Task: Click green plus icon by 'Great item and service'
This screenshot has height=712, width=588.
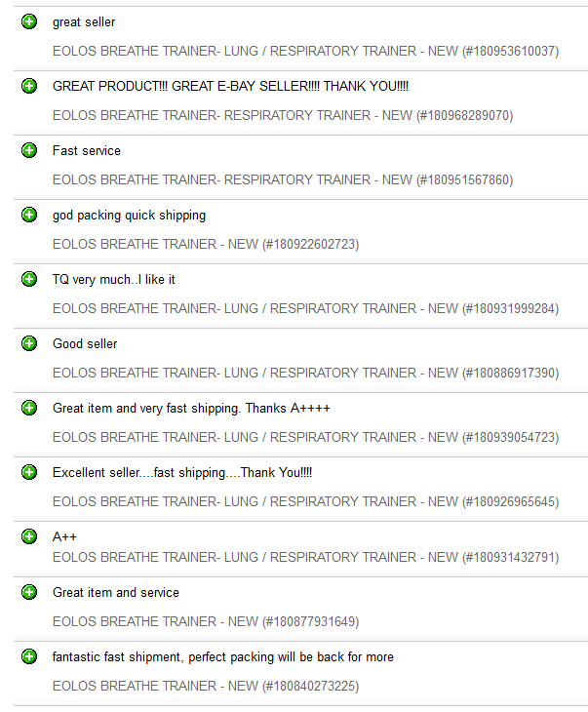Action: 29,593
